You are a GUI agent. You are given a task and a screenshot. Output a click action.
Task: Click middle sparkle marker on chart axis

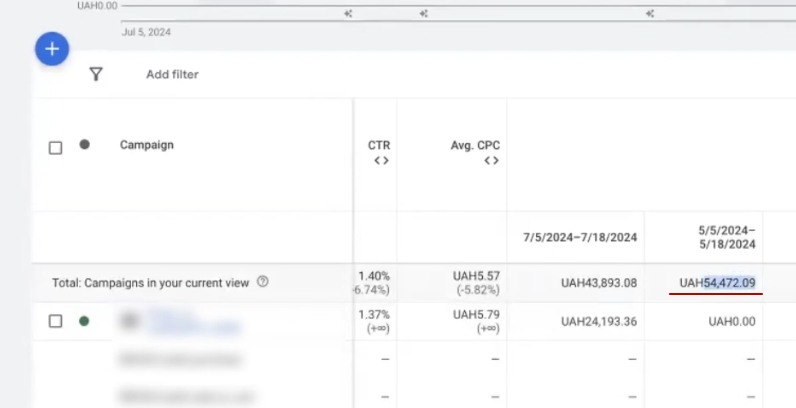(x=424, y=14)
